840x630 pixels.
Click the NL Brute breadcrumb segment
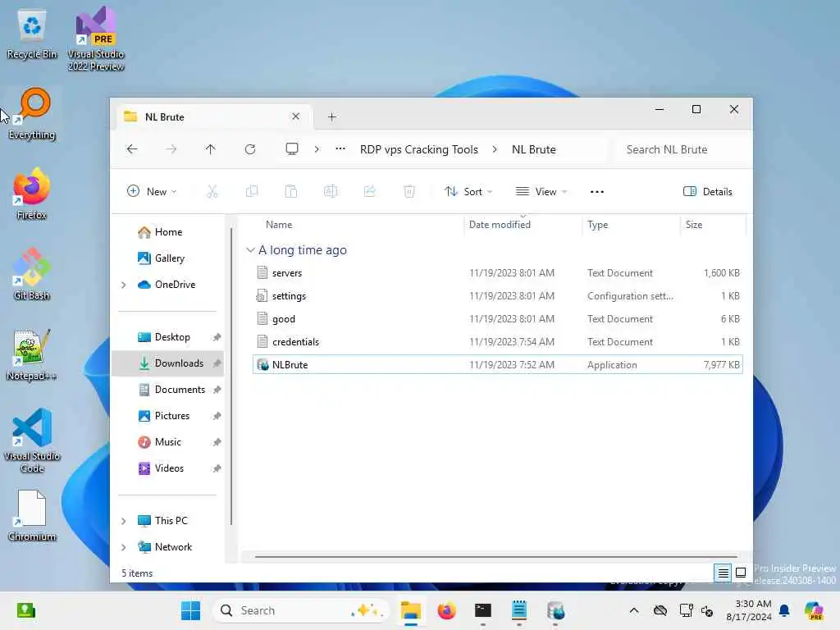(x=533, y=149)
